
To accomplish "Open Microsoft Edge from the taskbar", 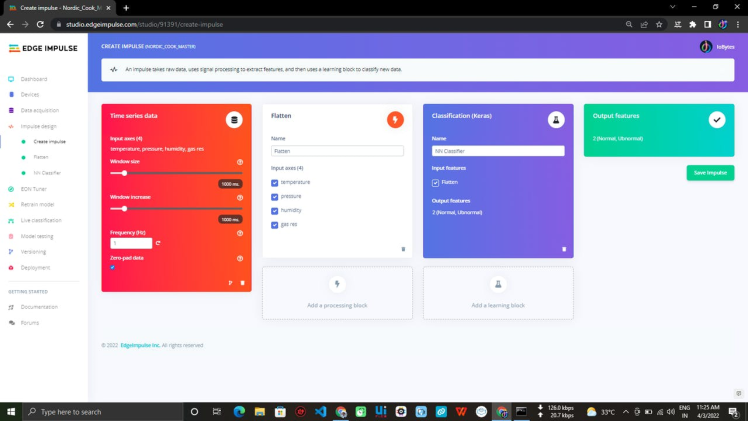I will point(239,411).
